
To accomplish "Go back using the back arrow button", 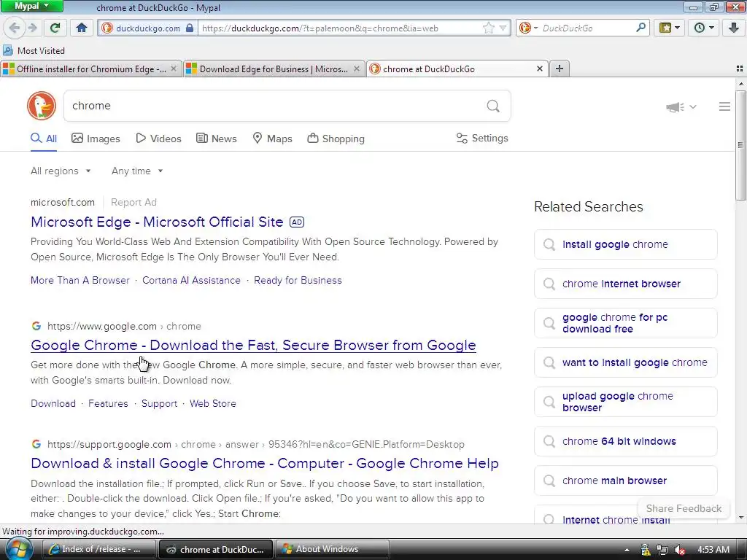I will coord(15,28).
